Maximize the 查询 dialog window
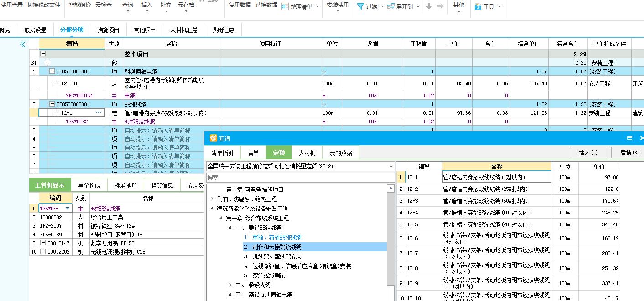The height and width of the screenshot is (301, 644). pyautogui.click(x=630, y=138)
